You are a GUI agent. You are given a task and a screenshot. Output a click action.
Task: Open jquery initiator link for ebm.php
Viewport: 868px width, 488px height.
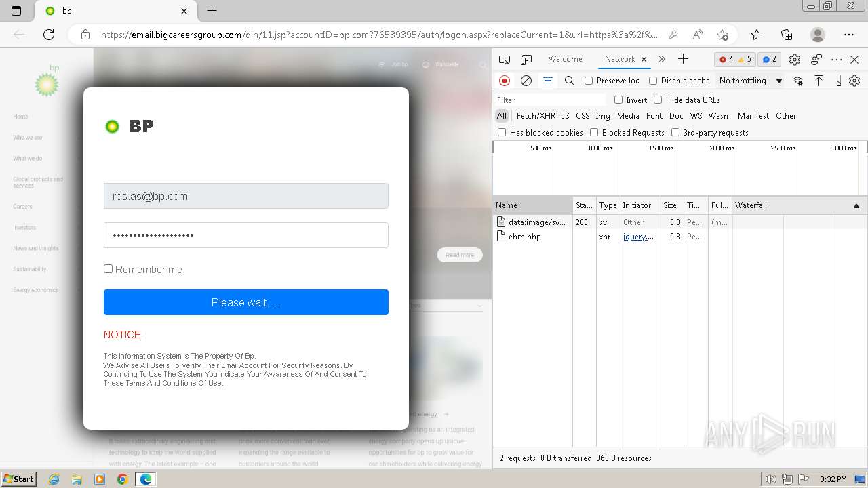(x=638, y=237)
